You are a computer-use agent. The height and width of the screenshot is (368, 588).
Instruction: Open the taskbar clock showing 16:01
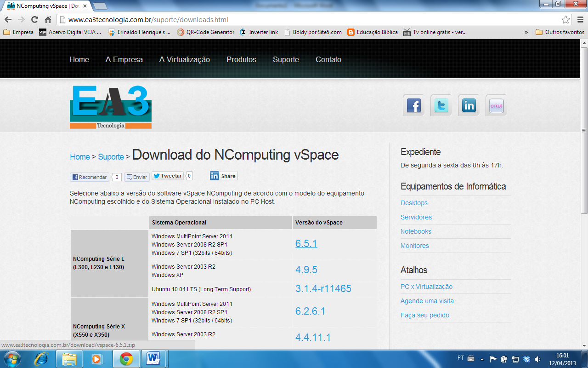pos(562,359)
